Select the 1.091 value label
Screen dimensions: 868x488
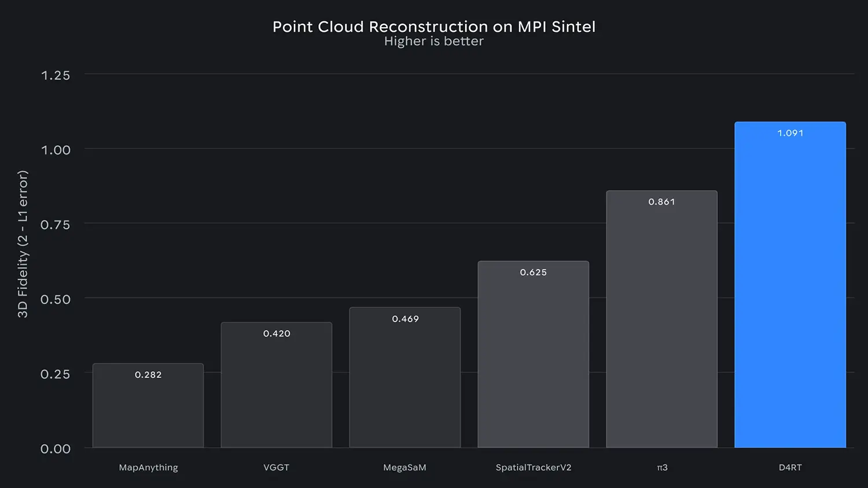790,133
